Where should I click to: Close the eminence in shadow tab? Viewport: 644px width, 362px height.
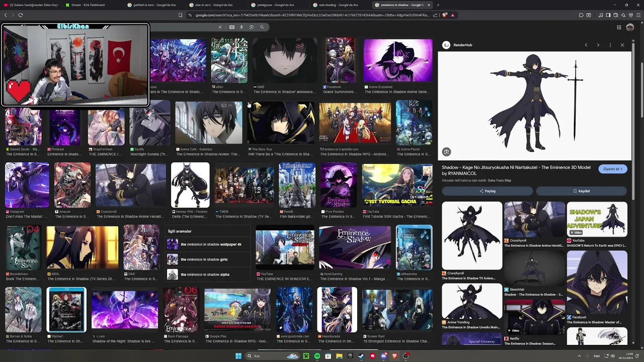tap(429, 5)
